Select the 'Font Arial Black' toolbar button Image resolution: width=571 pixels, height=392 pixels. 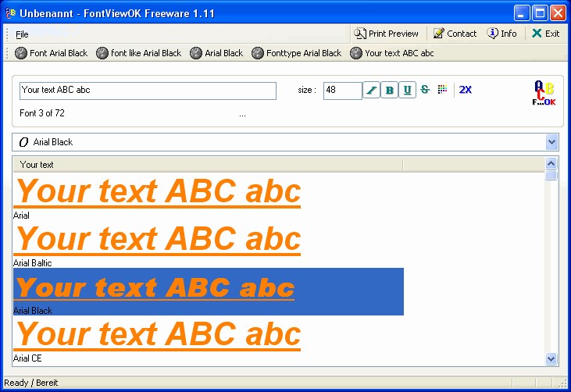coord(52,53)
